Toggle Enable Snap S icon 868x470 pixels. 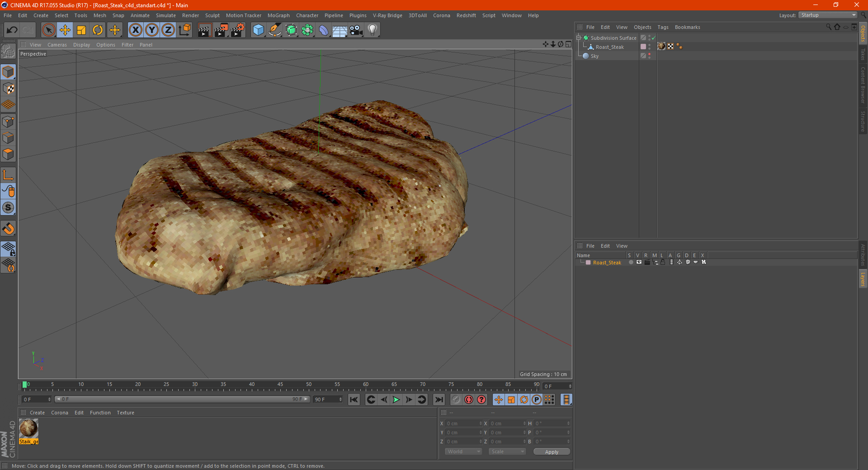click(x=8, y=208)
